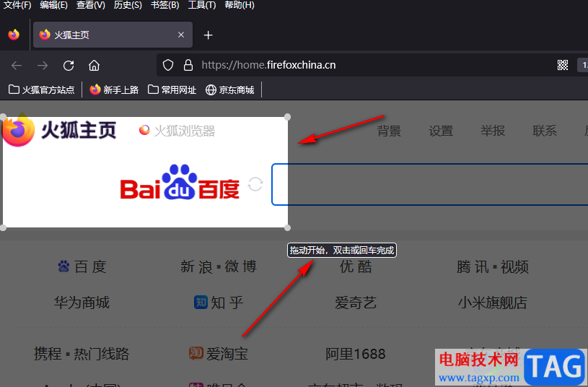
Task: Click the top-right handle of the screenshot selection
Action: tap(288, 117)
